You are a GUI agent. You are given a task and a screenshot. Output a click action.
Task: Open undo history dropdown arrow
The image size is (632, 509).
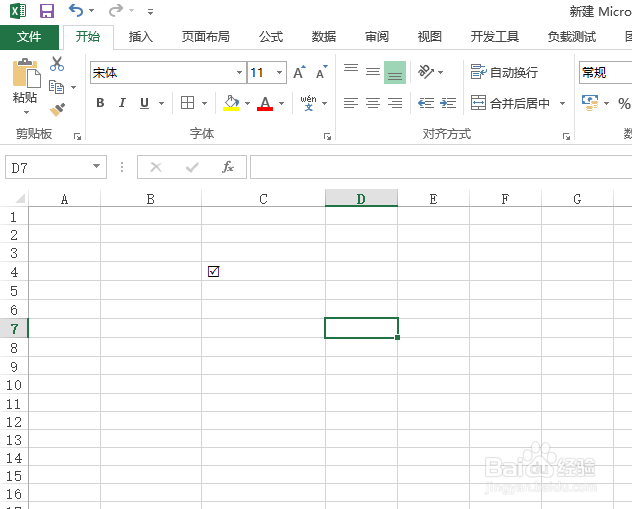coord(91,10)
